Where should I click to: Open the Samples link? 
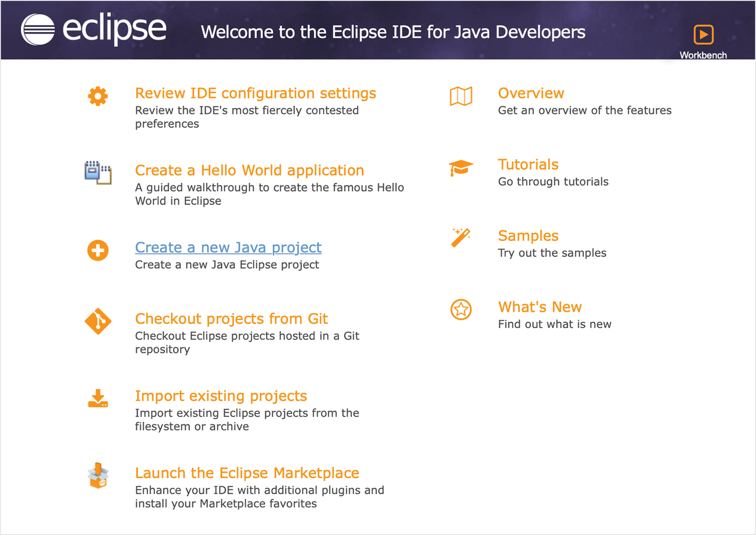coord(528,236)
